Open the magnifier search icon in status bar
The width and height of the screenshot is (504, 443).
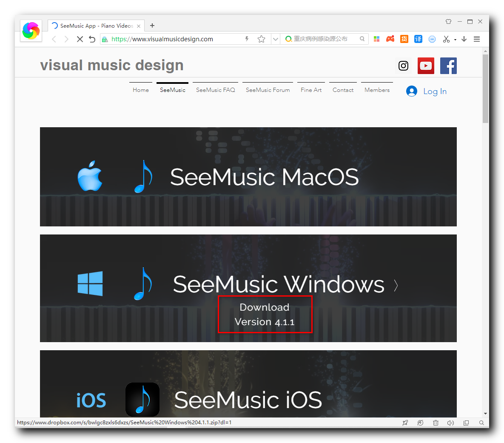pyautogui.click(x=481, y=423)
